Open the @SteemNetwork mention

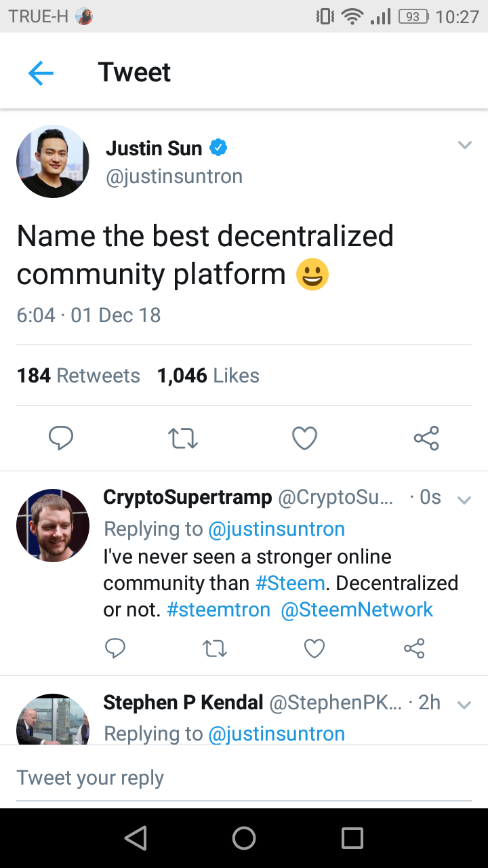click(357, 610)
